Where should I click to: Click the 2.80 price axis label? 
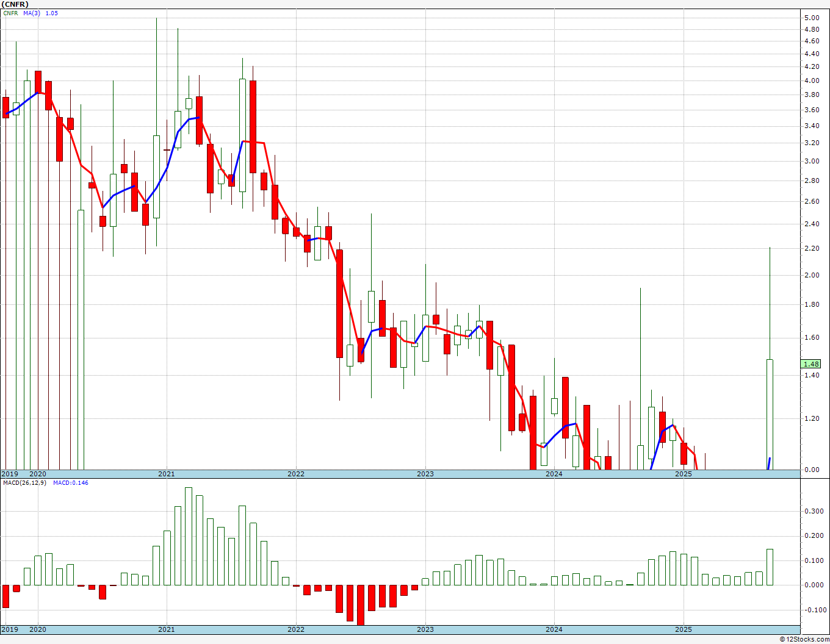[x=811, y=181]
